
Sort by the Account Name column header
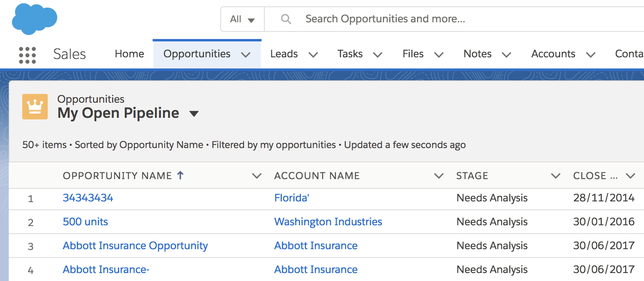[x=317, y=176]
